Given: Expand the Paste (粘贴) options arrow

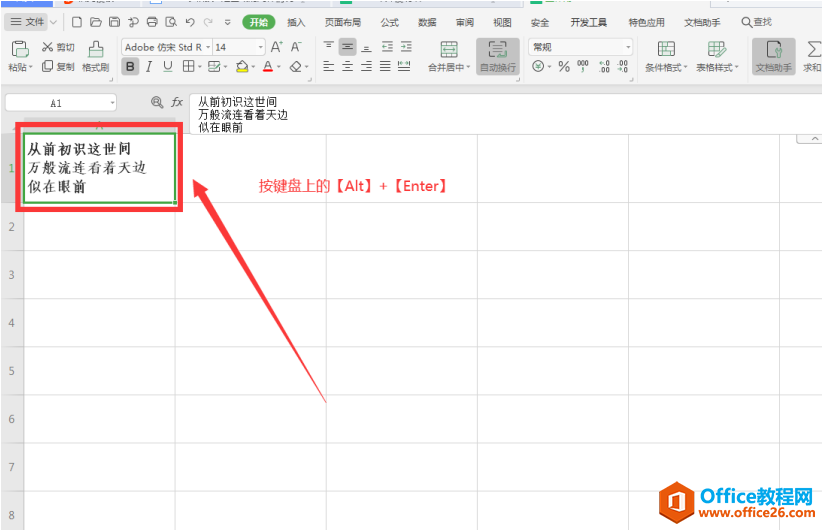Looking at the screenshot, I should point(31,68).
